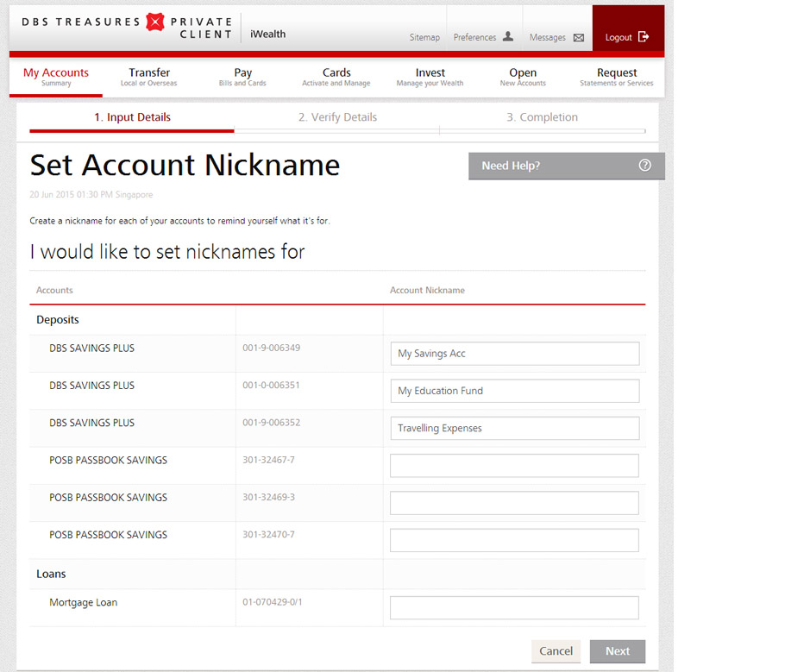This screenshot has width=785, height=672.
Task: Click loan number 01-070429-0/1
Action: tap(273, 602)
